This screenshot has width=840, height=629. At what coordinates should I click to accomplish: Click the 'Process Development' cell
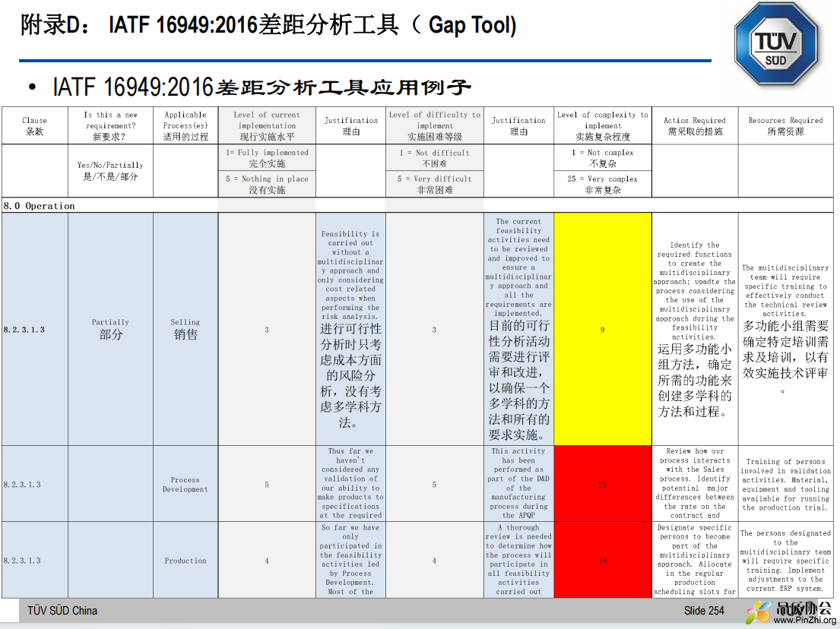pos(185,484)
